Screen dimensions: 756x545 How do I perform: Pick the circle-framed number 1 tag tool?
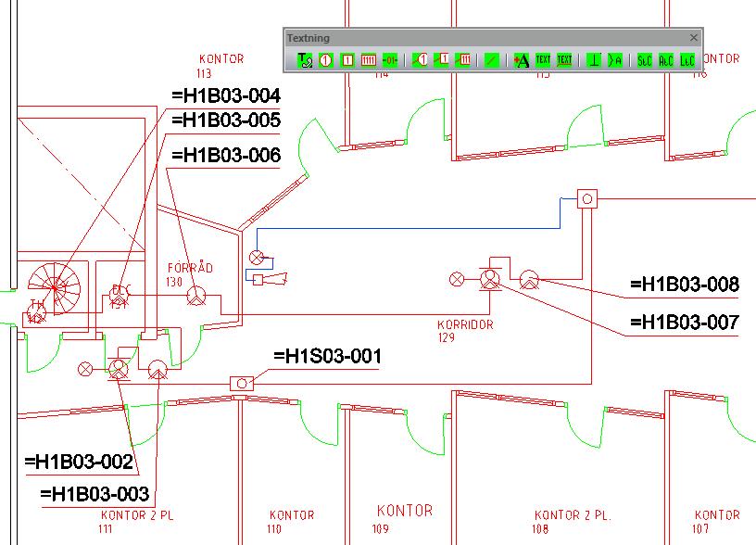point(326,60)
